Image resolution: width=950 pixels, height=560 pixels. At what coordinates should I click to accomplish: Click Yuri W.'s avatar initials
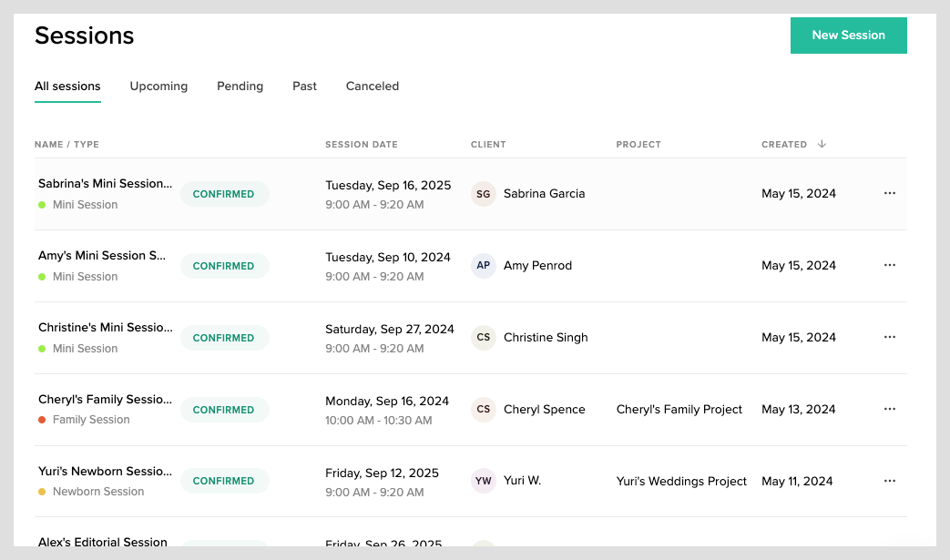pyautogui.click(x=483, y=481)
